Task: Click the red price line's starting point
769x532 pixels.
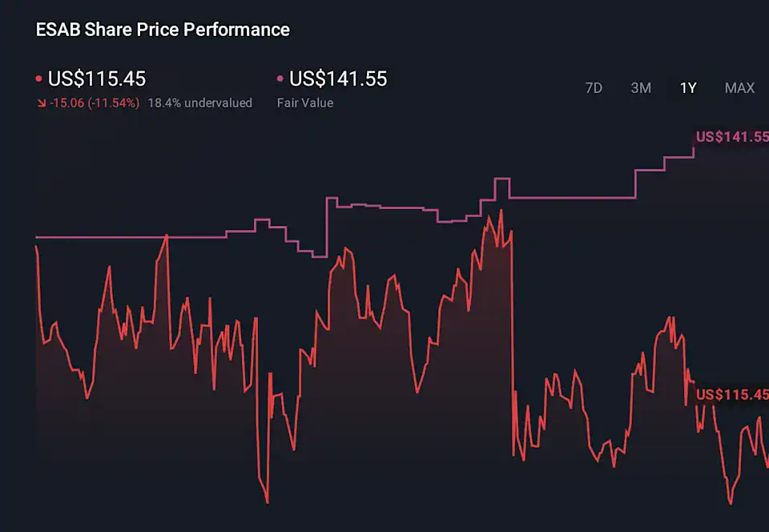Action: pos(37,247)
